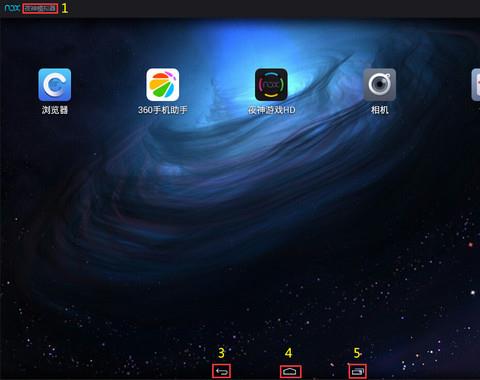Click the emulator title text beside nox logo
480x380 pixels.
pyautogui.click(x=40, y=8)
